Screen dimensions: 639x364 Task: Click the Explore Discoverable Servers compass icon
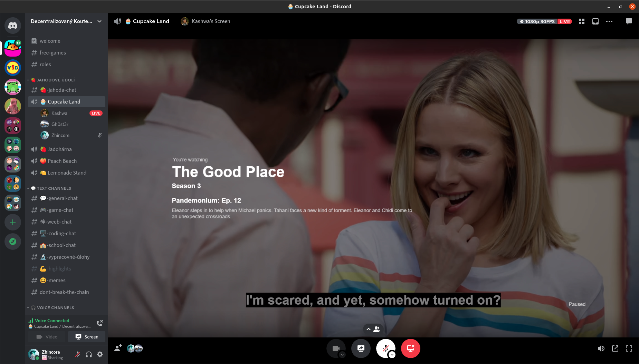(x=13, y=242)
